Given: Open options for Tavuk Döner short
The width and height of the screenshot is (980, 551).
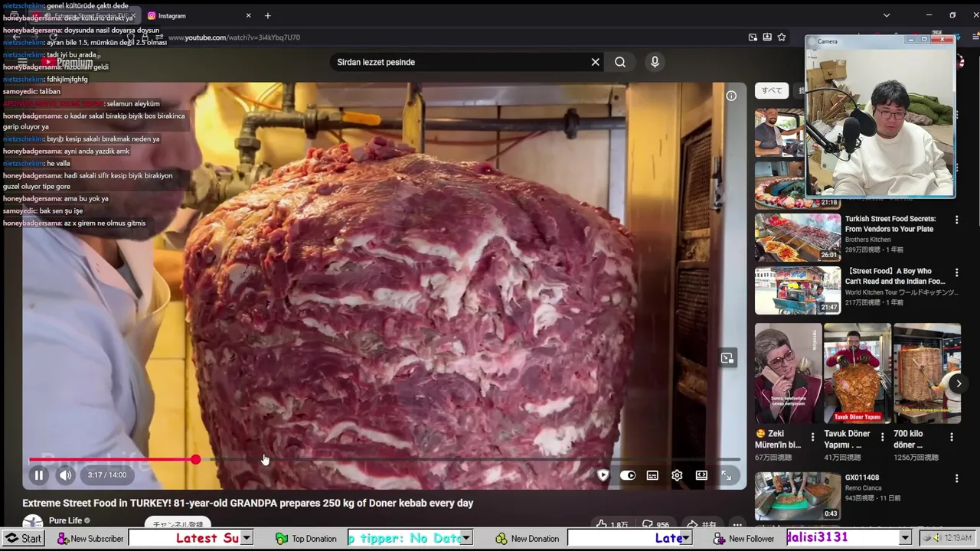Looking at the screenshot, I should pyautogui.click(x=882, y=437).
